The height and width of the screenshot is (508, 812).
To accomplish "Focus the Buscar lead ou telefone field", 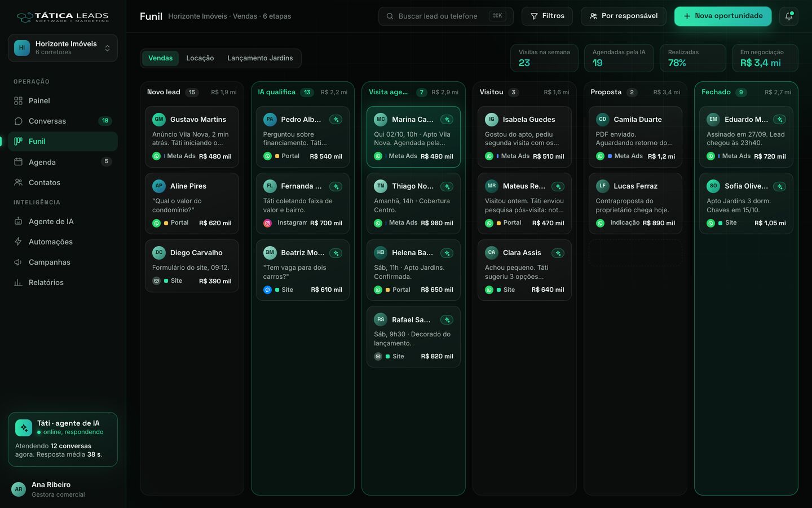I will pos(445,16).
